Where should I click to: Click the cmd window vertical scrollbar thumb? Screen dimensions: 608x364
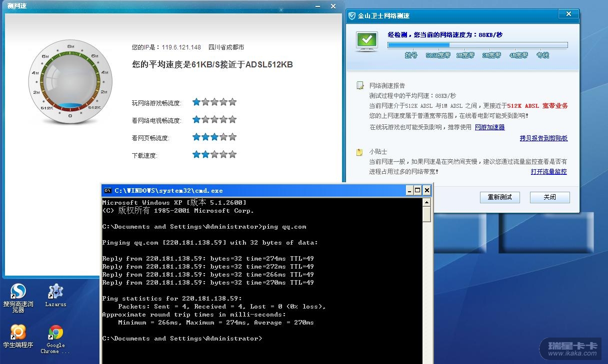(x=426, y=214)
